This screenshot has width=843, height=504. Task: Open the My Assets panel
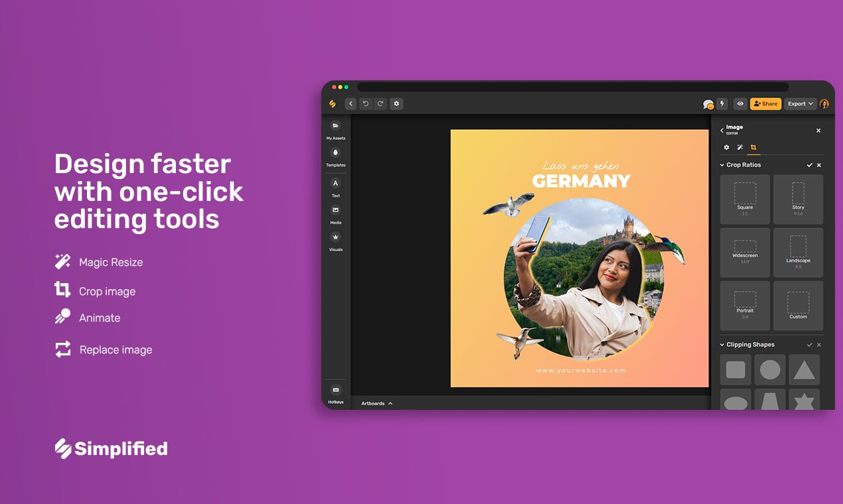click(x=335, y=126)
